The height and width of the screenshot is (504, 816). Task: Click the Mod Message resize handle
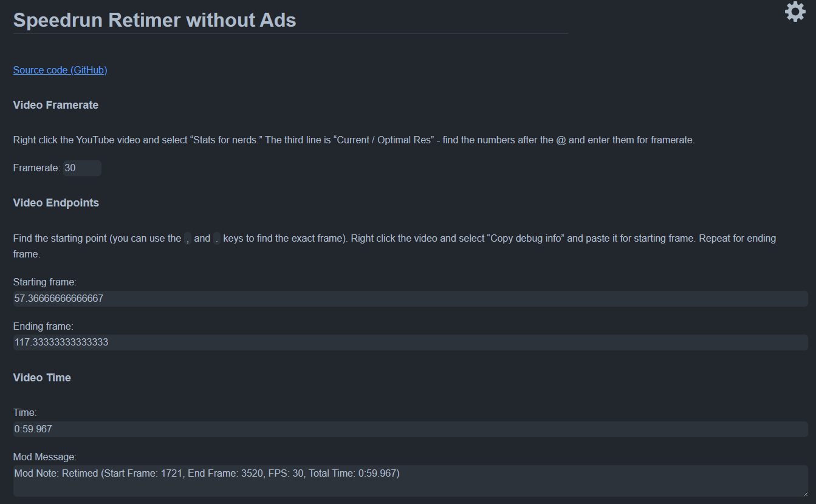804,493
